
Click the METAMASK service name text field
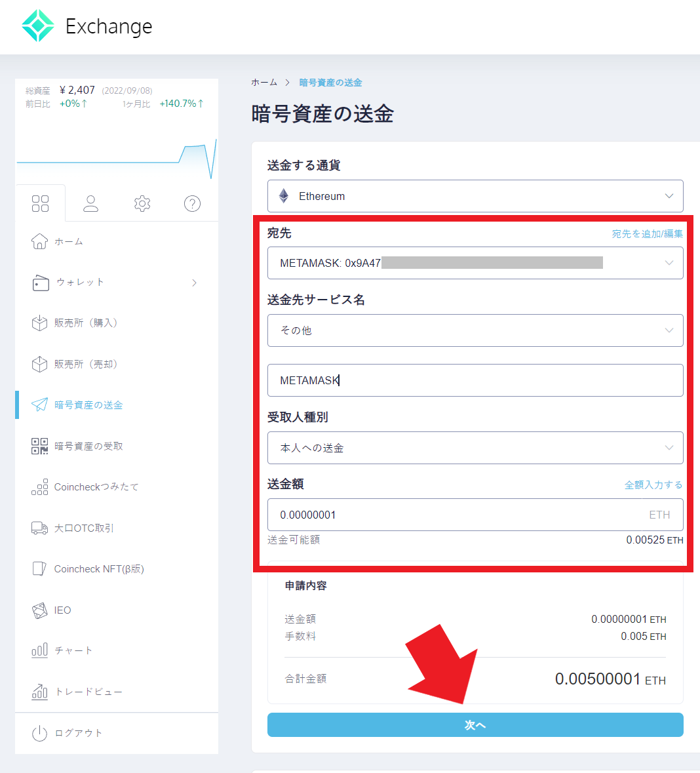tap(475, 380)
